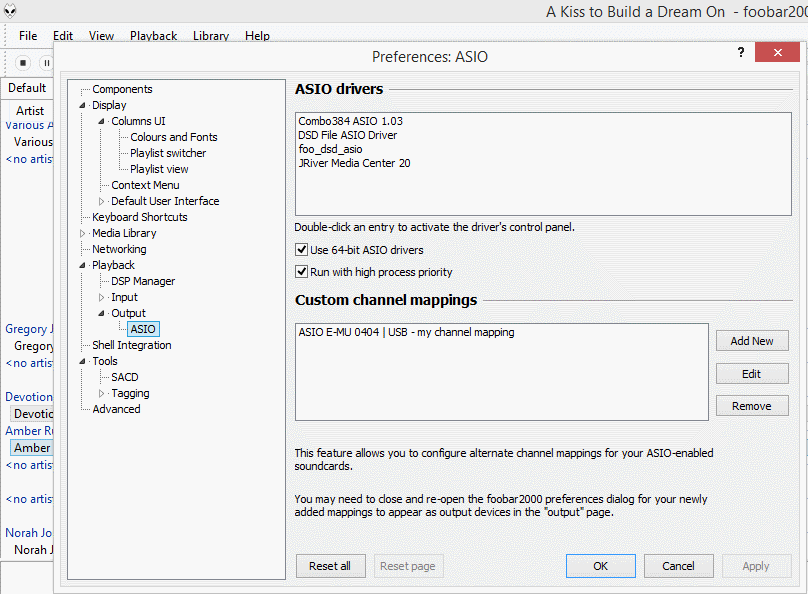Expand the Media Library tree node
This screenshot has height=594, width=808.
(83, 233)
